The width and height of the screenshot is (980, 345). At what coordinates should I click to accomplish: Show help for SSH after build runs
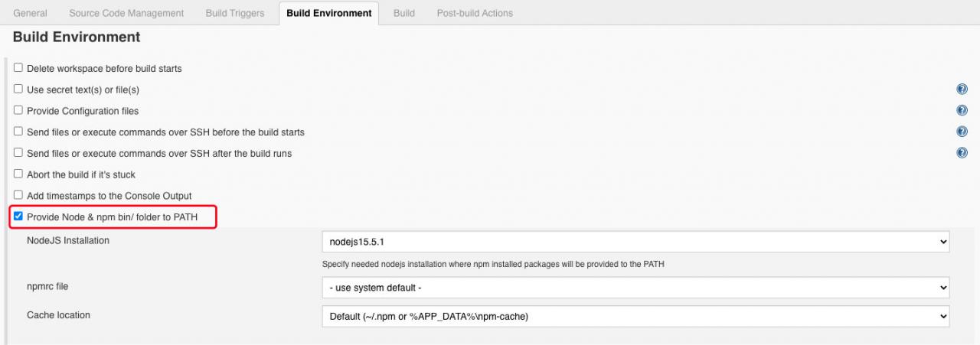pos(963,153)
